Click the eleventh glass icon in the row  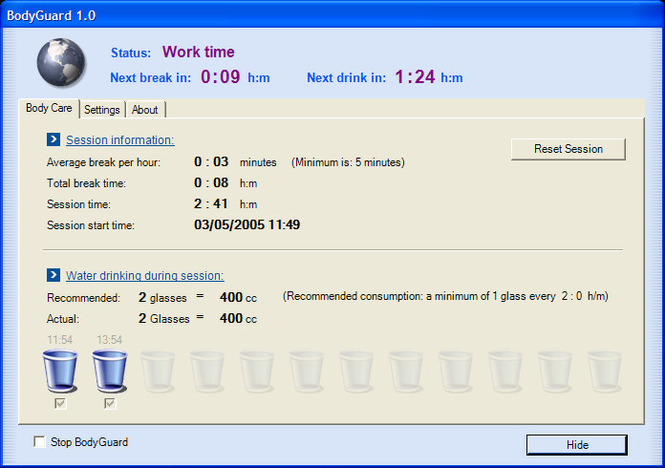[554, 371]
